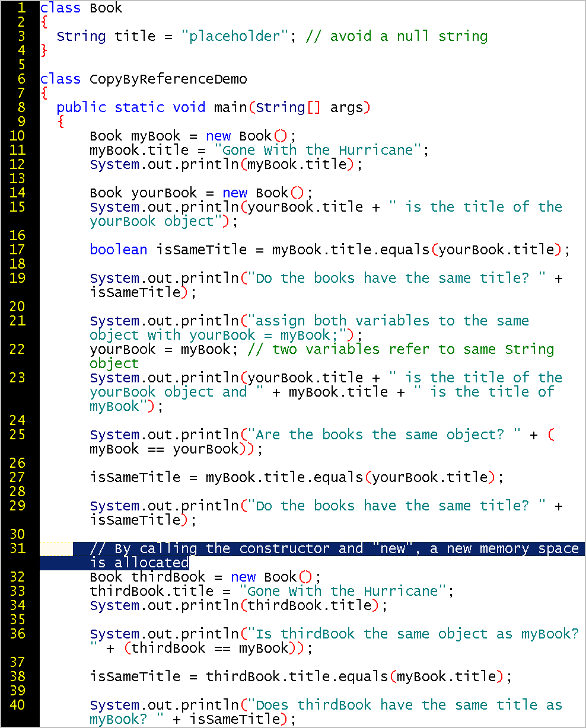
Task: Click the string "placeholder" on line 3
Action: pos(234,37)
